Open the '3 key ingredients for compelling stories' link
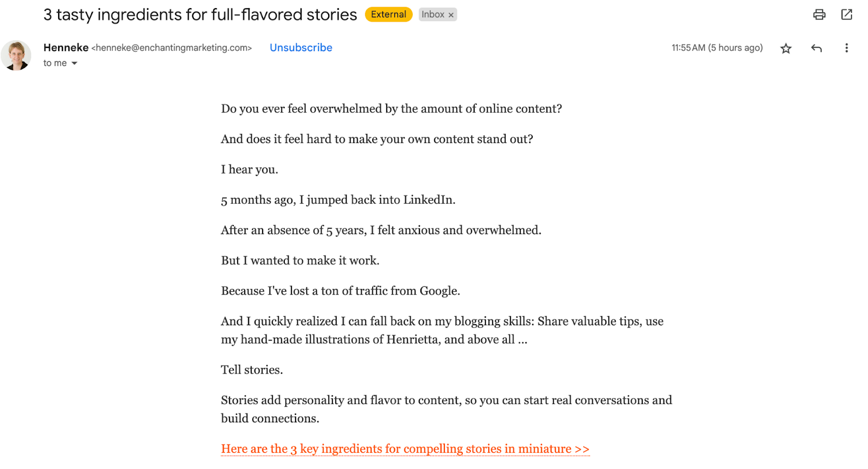Screen dimensions: 868x469 point(405,448)
